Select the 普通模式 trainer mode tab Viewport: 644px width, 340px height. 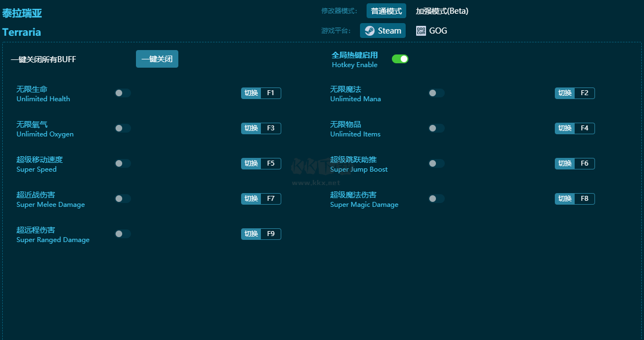(x=386, y=11)
